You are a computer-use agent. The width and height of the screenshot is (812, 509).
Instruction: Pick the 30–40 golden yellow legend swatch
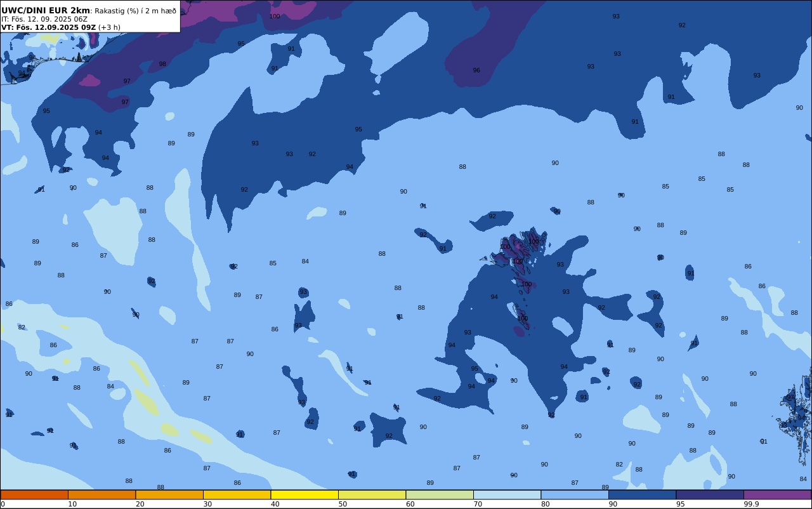(237, 494)
